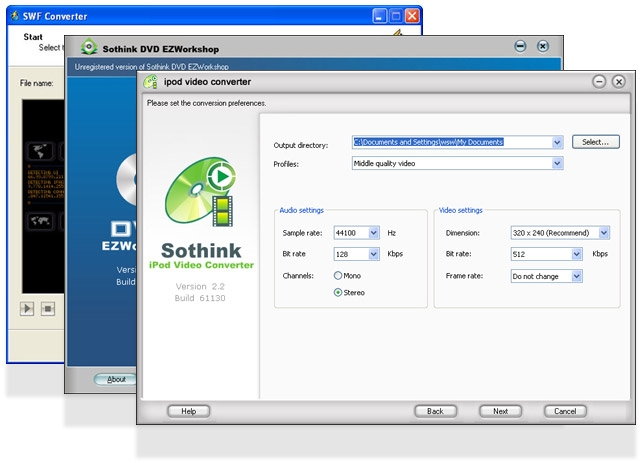640x463 pixels.
Task: Click the Sothink iPod Video Converter disc logo
Action: coord(199,194)
